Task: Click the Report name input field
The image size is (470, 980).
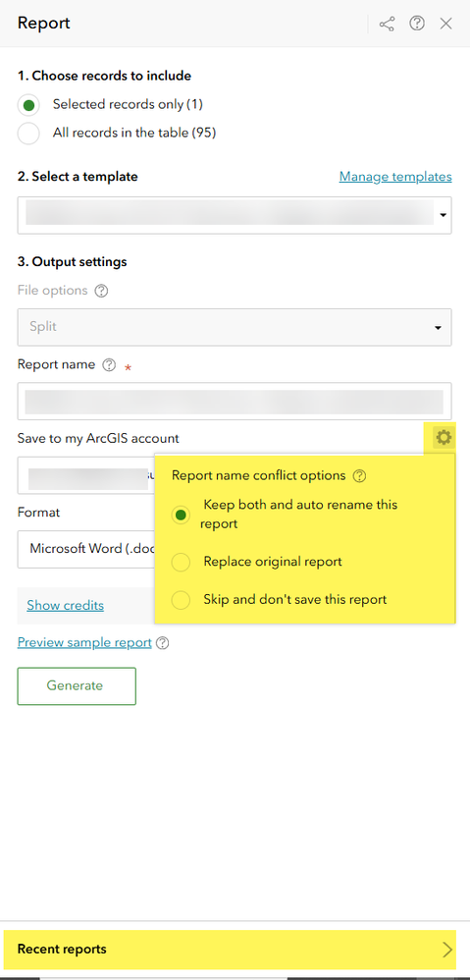Action: click(235, 402)
